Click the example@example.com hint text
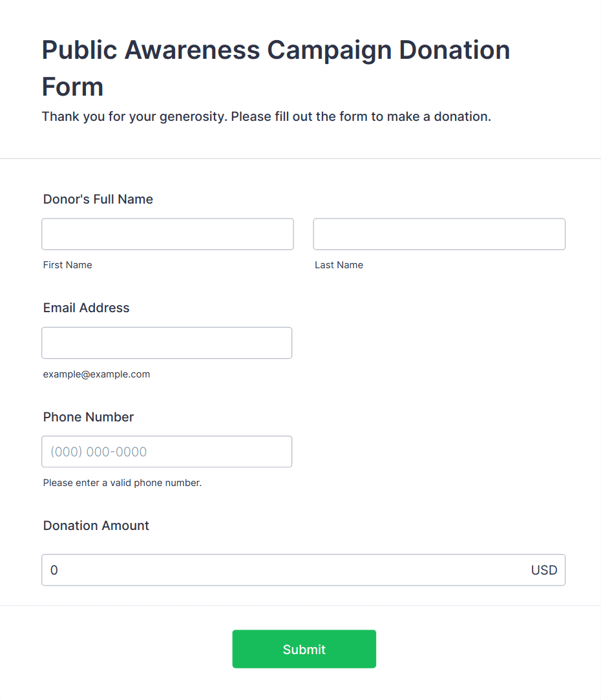 click(96, 374)
